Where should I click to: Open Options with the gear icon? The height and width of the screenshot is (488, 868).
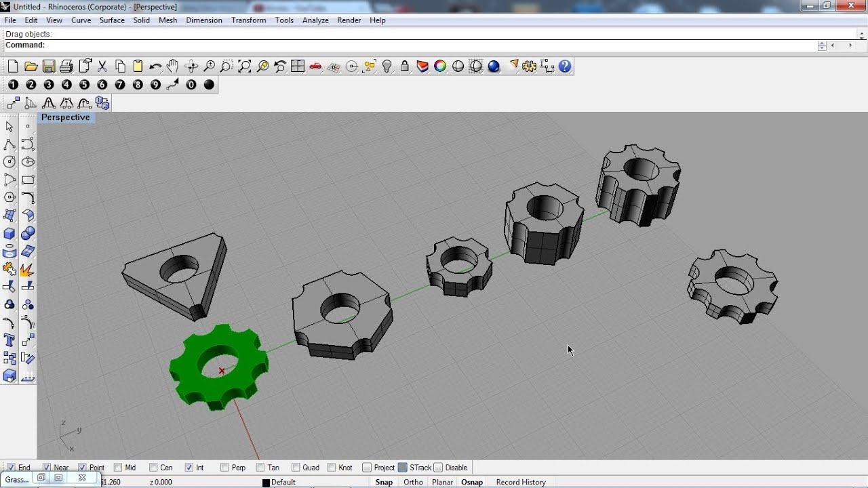pyautogui.click(x=530, y=66)
